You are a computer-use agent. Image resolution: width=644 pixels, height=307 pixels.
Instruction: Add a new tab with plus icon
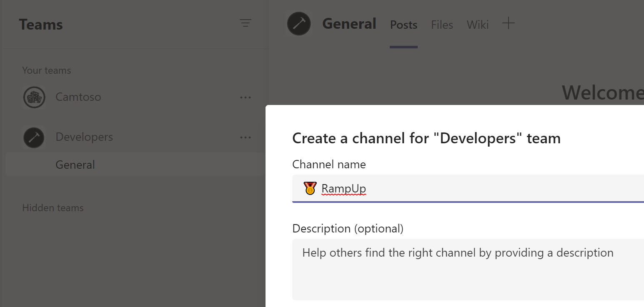click(508, 24)
